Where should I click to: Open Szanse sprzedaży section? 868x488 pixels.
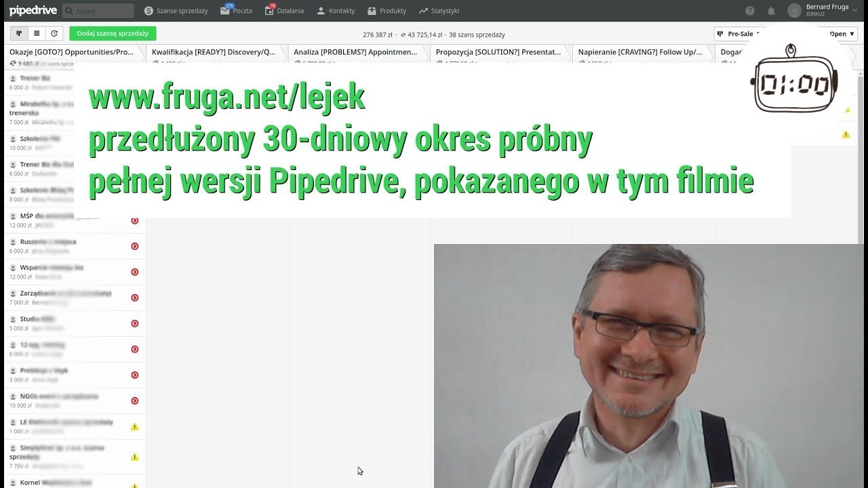pyautogui.click(x=176, y=11)
